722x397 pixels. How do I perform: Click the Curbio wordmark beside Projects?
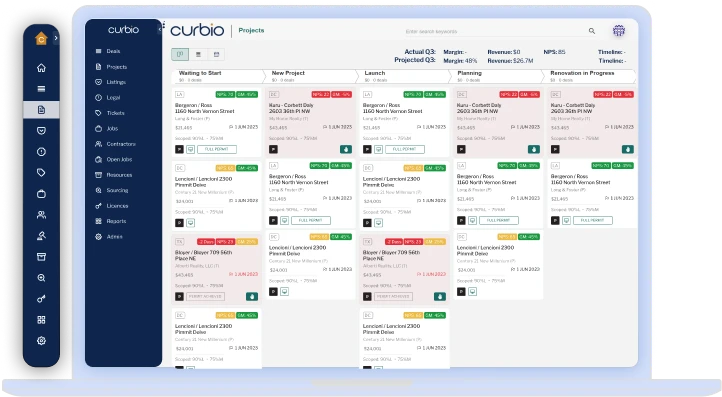pyautogui.click(x=197, y=30)
